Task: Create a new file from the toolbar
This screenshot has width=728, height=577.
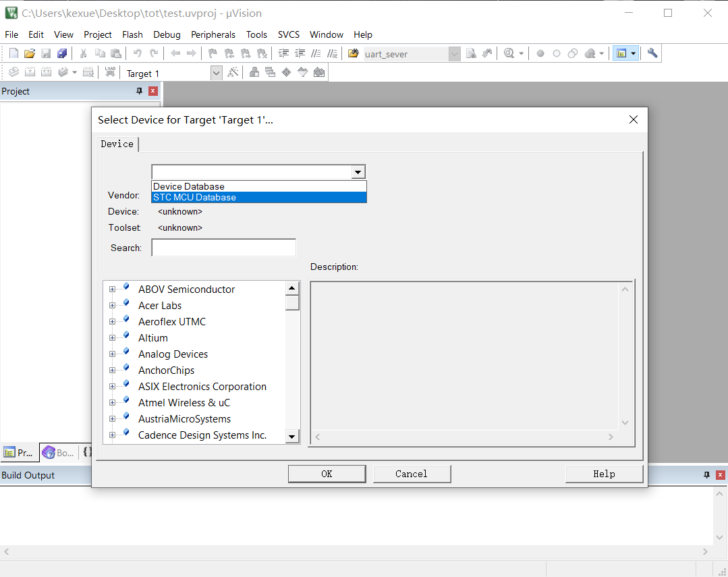Action: pyautogui.click(x=13, y=53)
